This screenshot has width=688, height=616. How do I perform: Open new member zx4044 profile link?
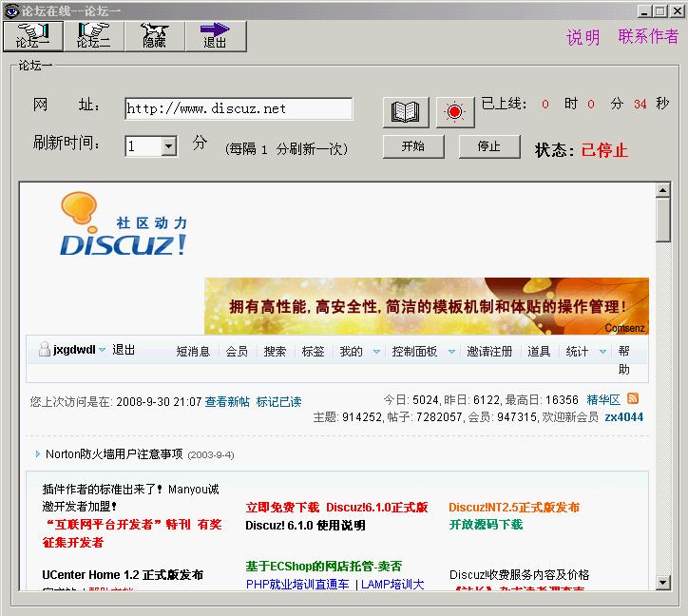point(624,417)
